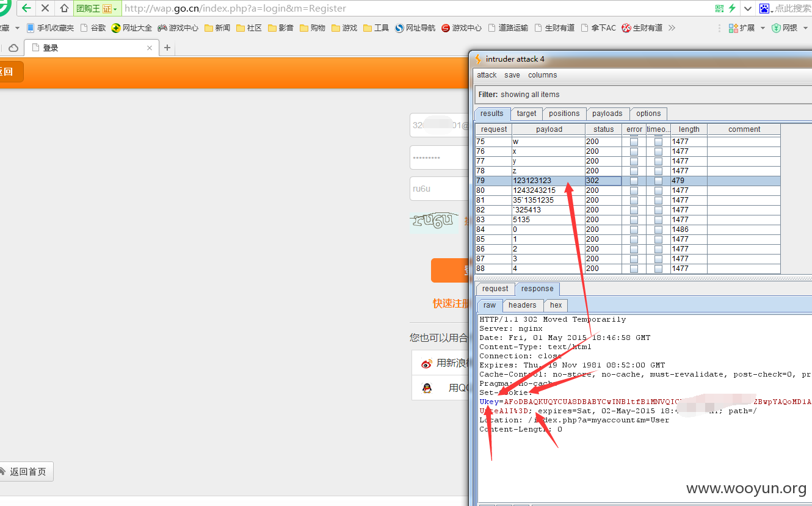The width and height of the screenshot is (812, 506).
Task: Click the 返回首页 button
Action: pos(26,472)
